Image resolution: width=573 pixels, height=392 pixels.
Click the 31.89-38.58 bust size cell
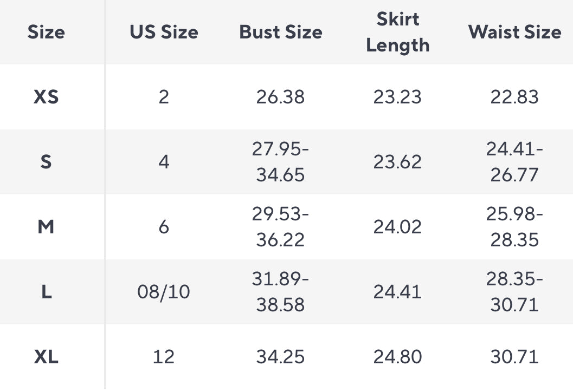281,292
